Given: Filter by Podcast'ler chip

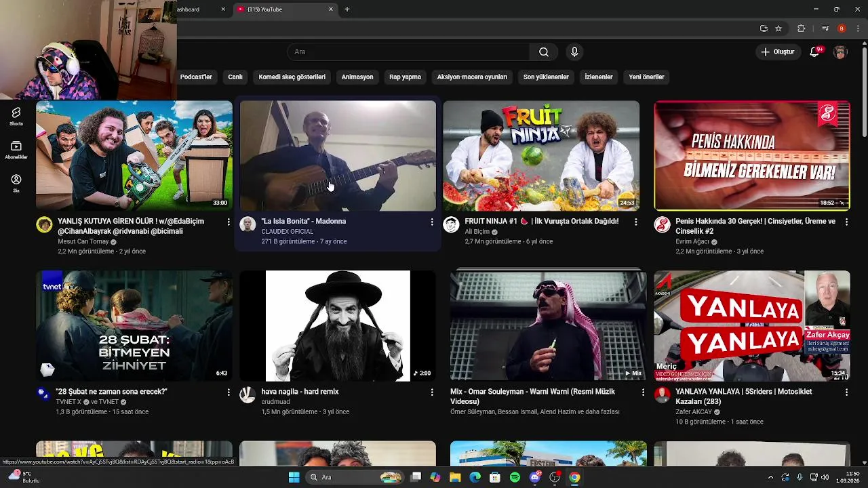Looking at the screenshot, I should [195, 77].
